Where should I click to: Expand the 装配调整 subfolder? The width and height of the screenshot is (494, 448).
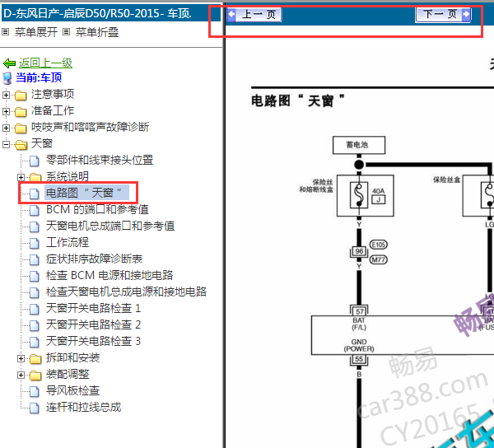point(21,375)
